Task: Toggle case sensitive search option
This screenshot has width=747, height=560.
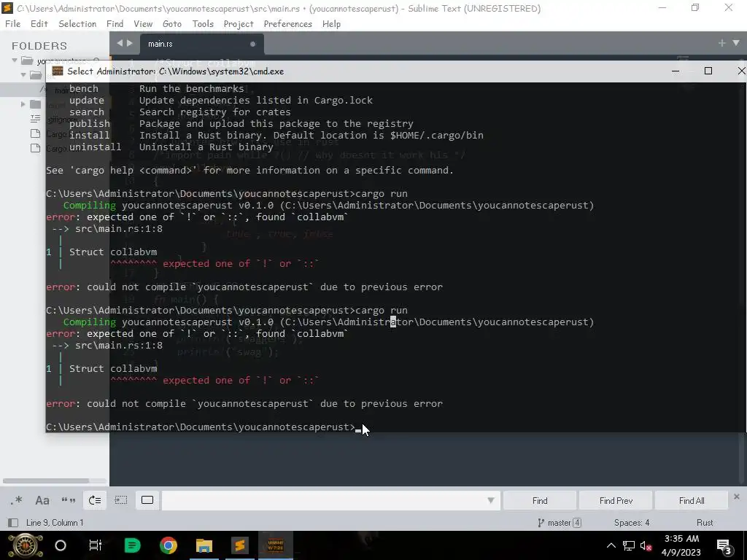Action: (42, 500)
